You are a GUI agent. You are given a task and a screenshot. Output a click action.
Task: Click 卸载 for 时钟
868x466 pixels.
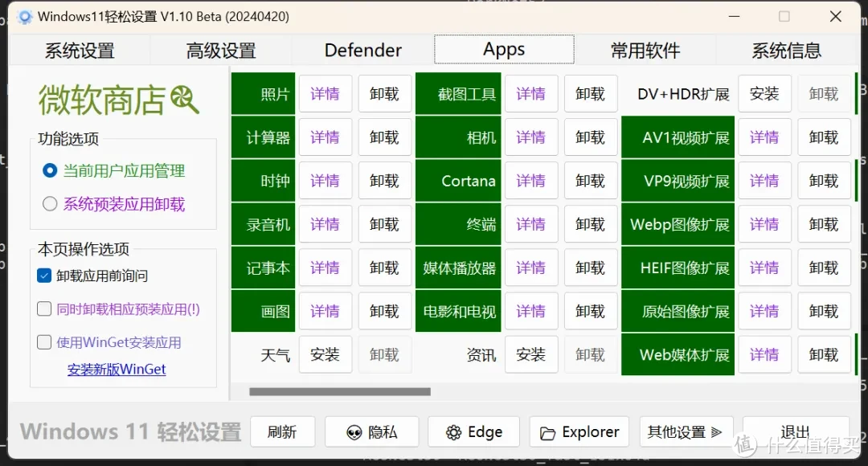tap(385, 181)
